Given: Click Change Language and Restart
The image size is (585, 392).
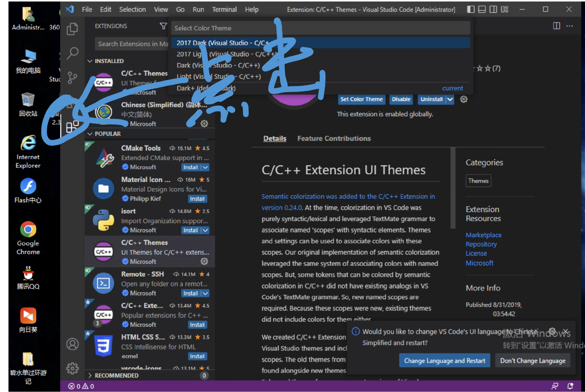Looking at the screenshot, I should click(x=444, y=361).
